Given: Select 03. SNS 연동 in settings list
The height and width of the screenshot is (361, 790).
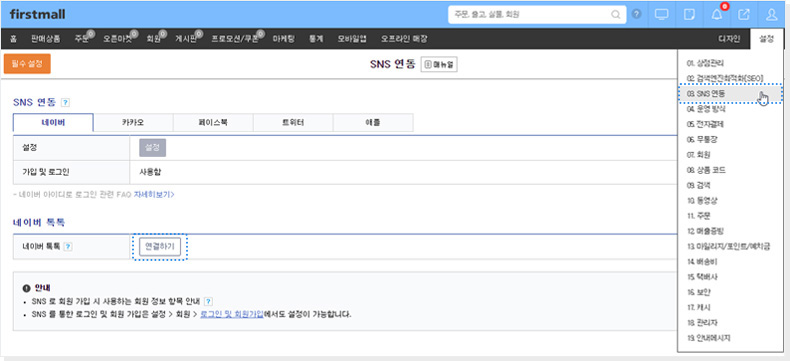Looking at the screenshot, I should point(730,94).
